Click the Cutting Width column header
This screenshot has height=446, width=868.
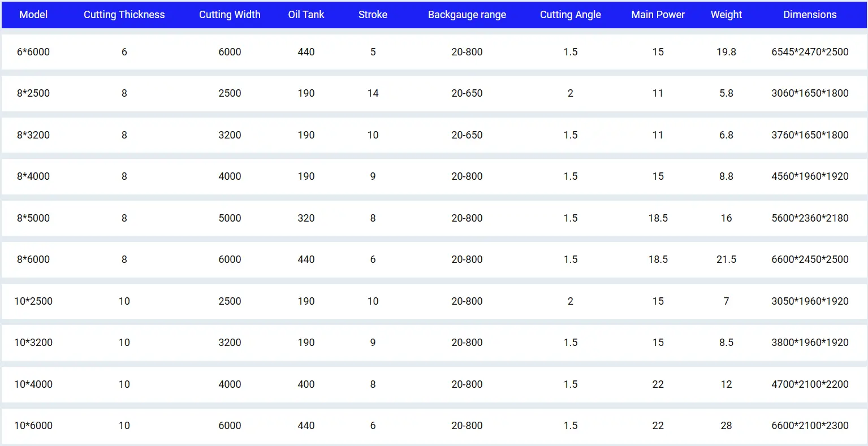230,15
